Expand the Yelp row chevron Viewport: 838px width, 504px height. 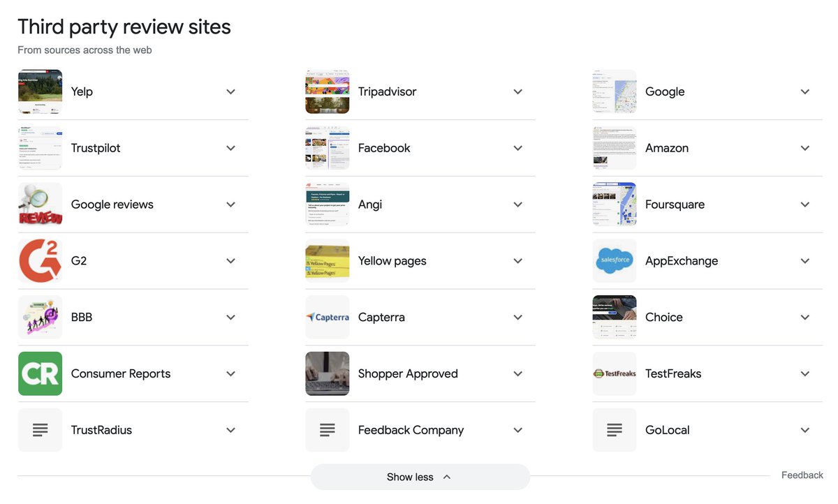(x=231, y=91)
